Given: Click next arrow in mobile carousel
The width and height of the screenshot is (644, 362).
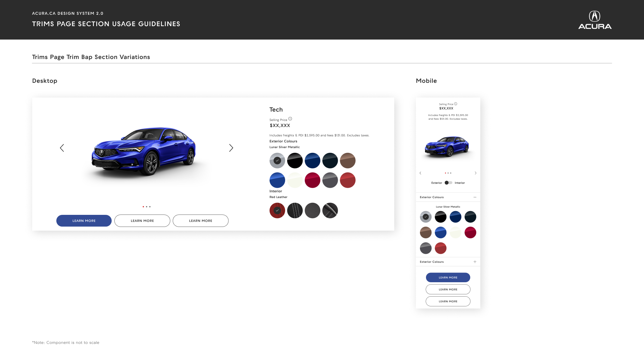Looking at the screenshot, I should tap(475, 173).
